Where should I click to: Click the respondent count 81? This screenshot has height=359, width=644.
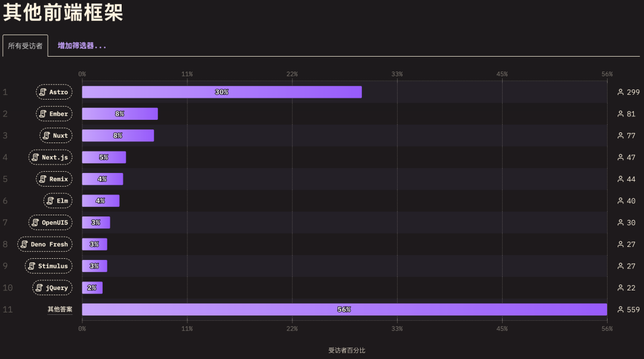tap(631, 114)
